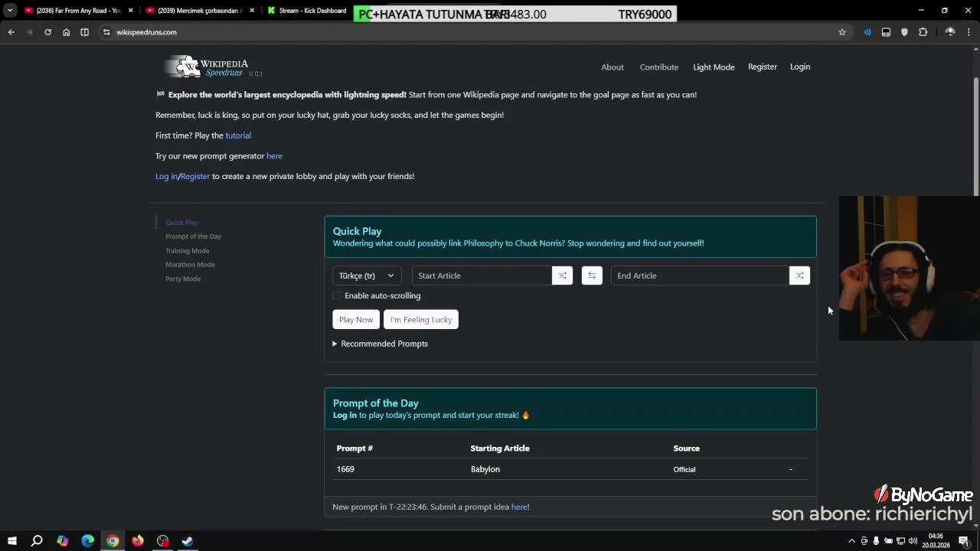Select Babylon starting article cell

click(485, 469)
